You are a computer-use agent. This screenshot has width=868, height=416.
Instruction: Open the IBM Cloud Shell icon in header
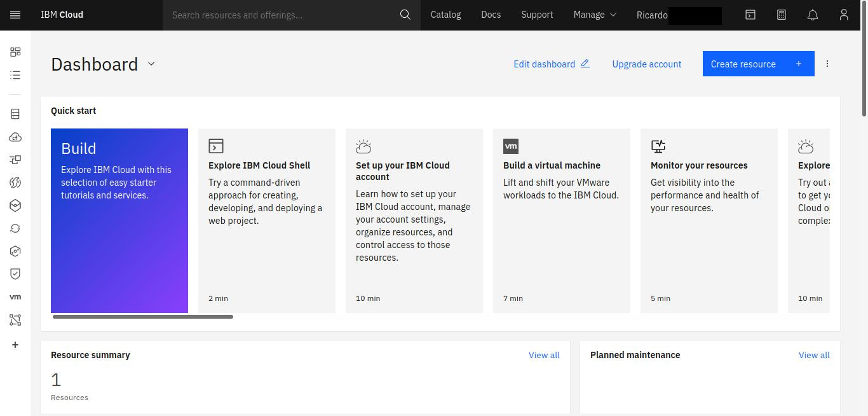click(x=750, y=15)
